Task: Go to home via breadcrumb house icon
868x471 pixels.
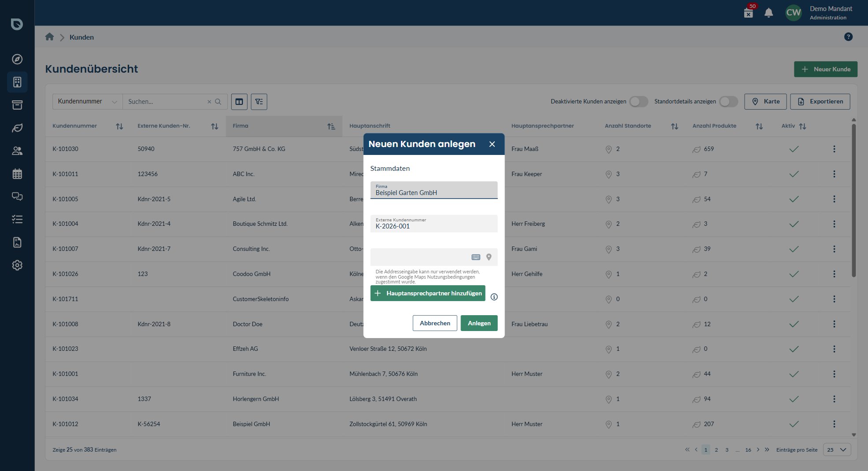Action: [x=49, y=37]
